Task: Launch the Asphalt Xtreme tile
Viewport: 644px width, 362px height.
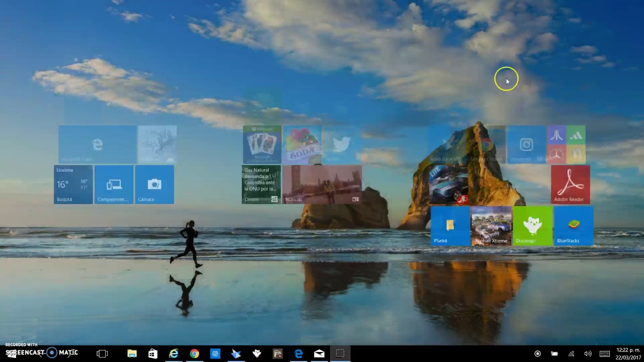Action: tap(492, 226)
